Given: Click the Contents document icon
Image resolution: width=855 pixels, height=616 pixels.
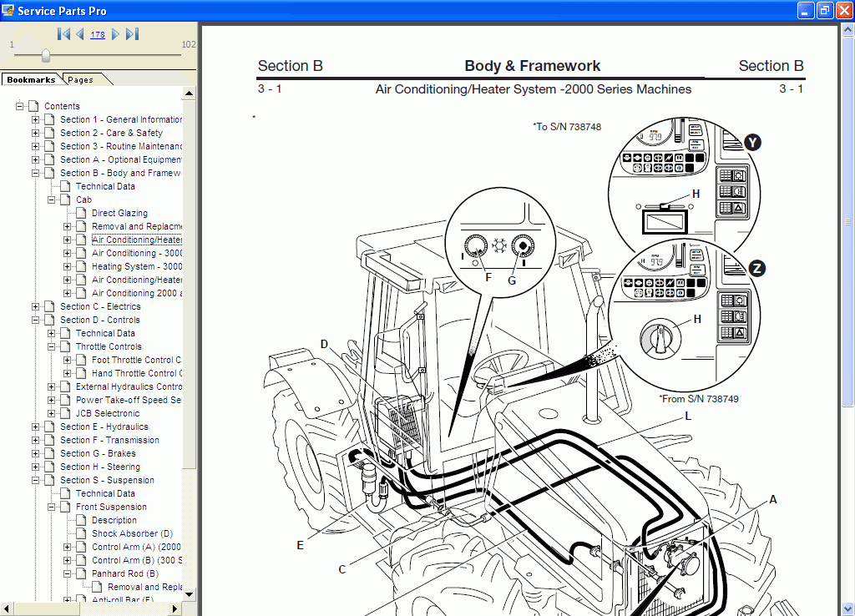Looking at the screenshot, I should pyautogui.click(x=33, y=106).
